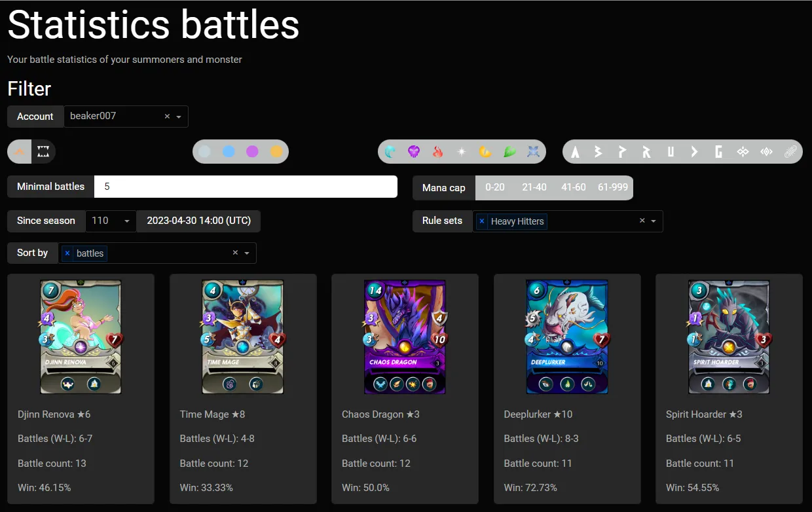Clear the beaker007 account selection
Image resolution: width=812 pixels, height=512 pixels.
167,117
